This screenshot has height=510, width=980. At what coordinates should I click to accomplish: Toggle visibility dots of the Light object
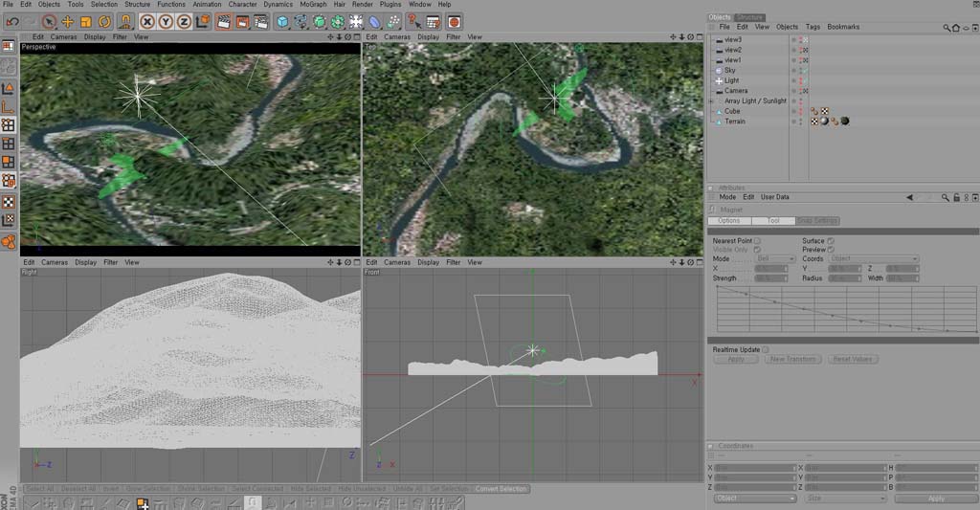801,80
